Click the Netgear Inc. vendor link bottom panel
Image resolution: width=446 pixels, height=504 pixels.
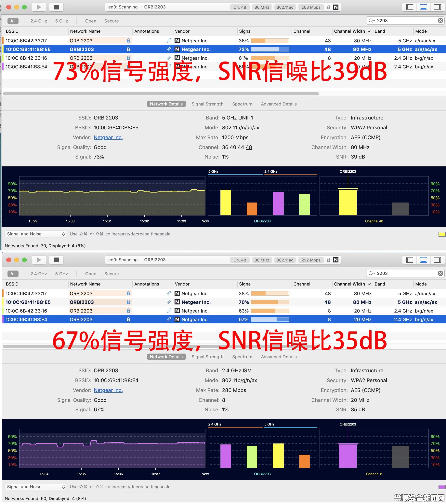(x=109, y=390)
